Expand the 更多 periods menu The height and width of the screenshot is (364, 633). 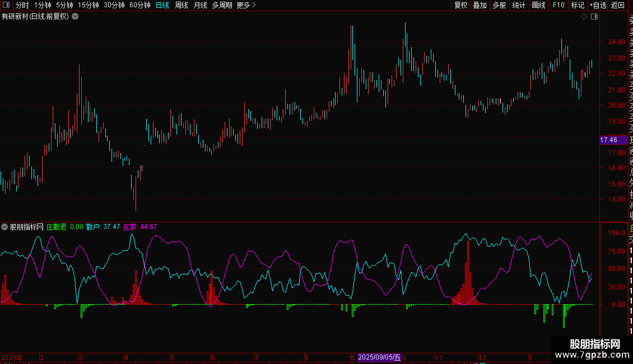[x=246, y=5]
